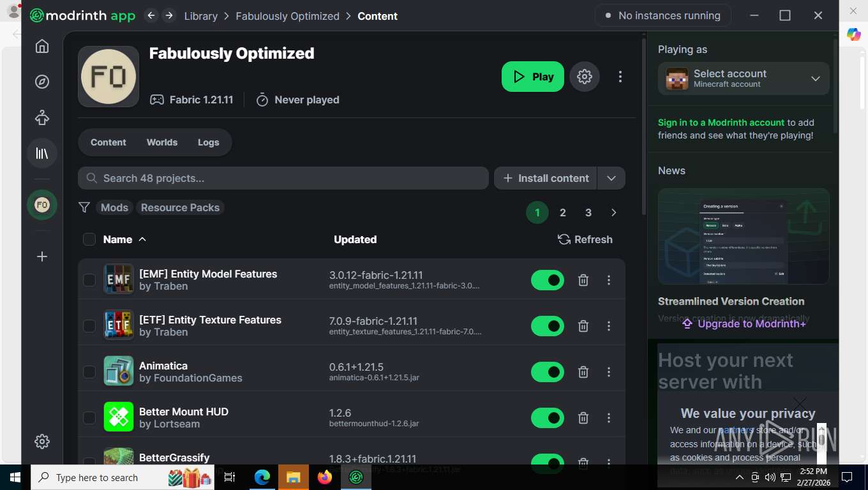The image size is (868, 490).
Task: Show hidden system tray icons chevron
Action: [x=740, y=477]
